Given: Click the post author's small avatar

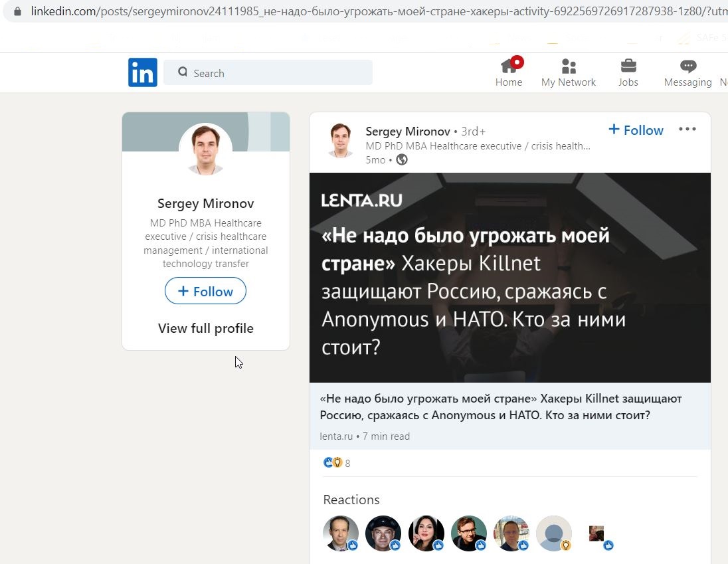Looking at the screenshot, I should [340, 141].
